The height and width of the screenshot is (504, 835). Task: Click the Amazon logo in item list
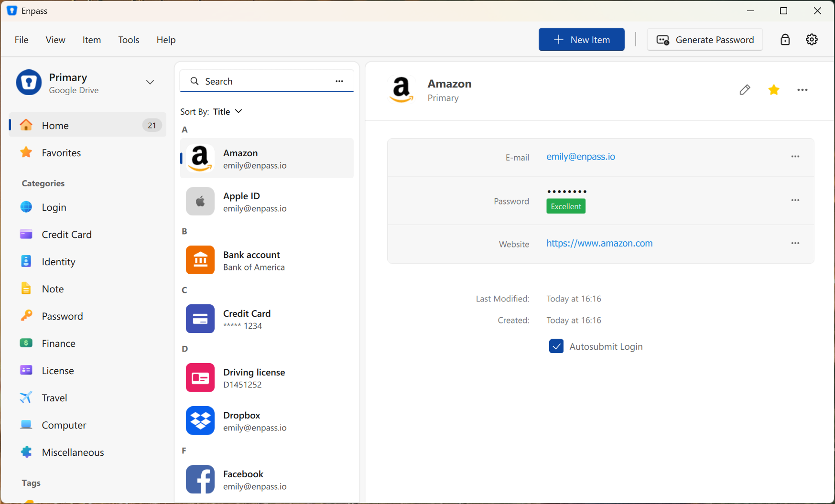(x=200, y=158)
